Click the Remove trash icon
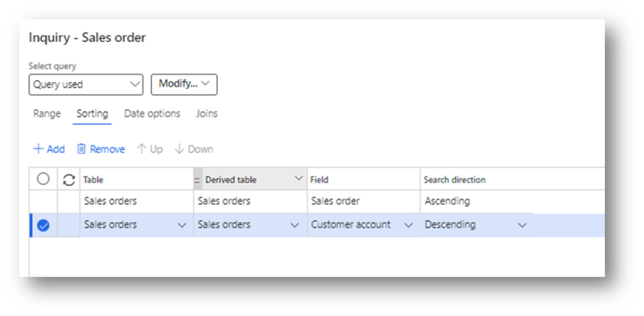The height and width of the screenshot is (316, 644). coord(81,149)
